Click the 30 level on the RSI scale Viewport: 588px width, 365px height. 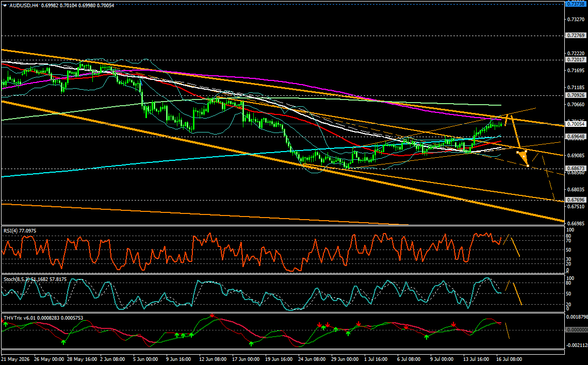click(569, 259)
